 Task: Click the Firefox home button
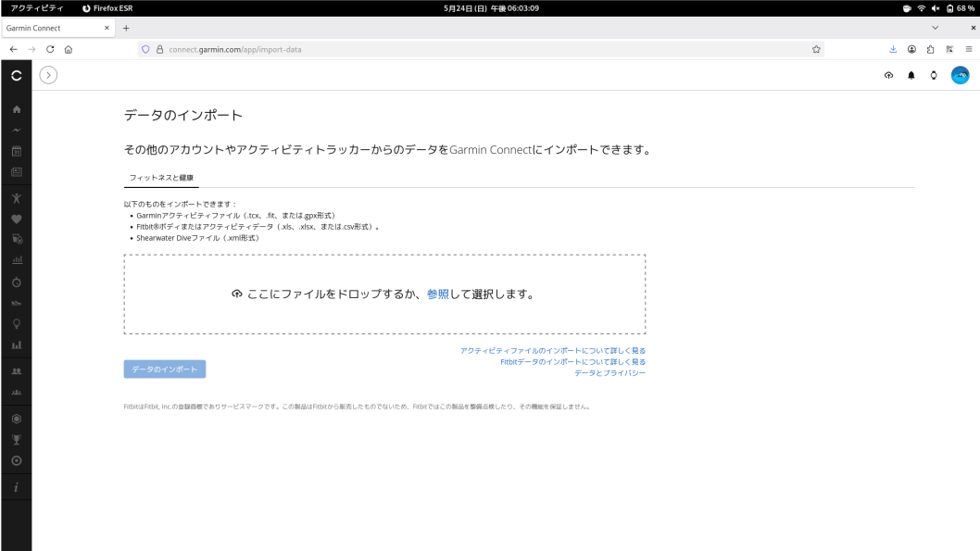tap(69, 49)
